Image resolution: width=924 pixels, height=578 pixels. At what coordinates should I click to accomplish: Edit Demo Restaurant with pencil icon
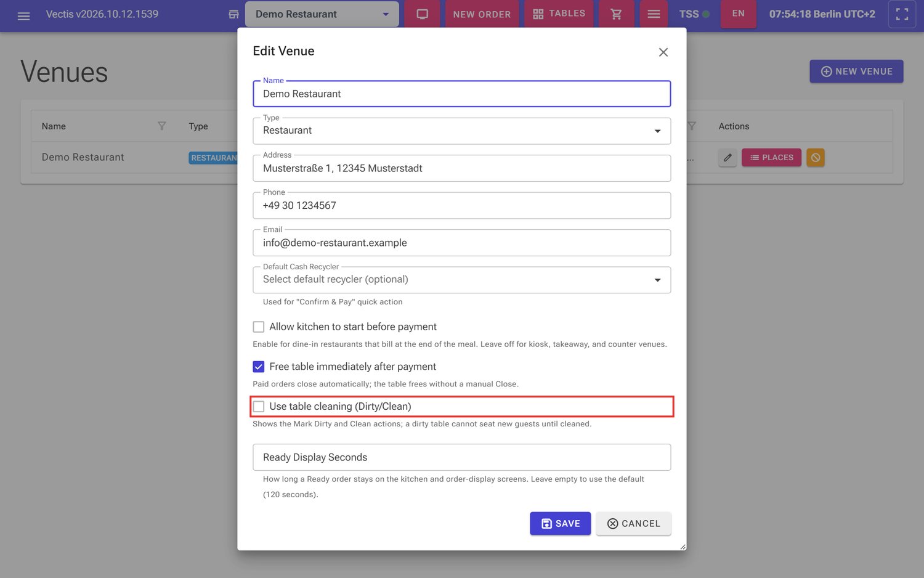coord(727,158)
